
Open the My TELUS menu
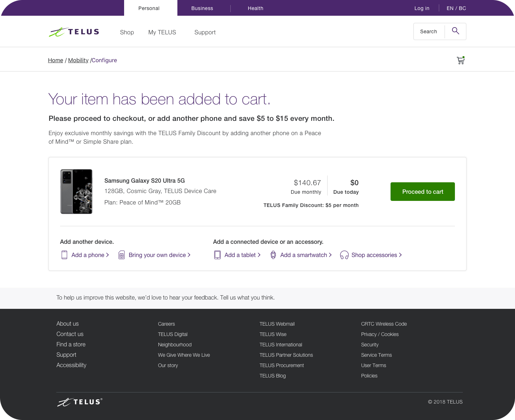(x=162, y=32)
